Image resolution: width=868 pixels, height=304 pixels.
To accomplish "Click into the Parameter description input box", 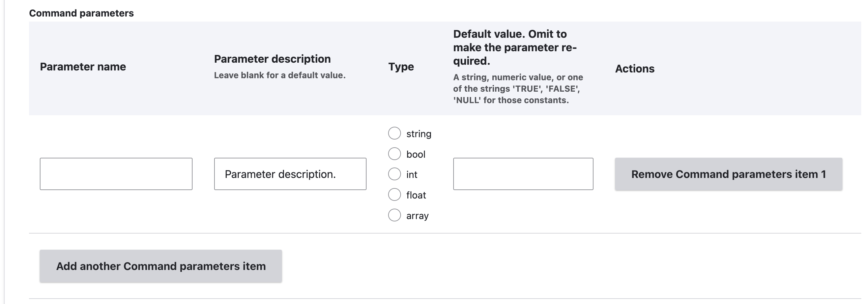I will [290, 174].
